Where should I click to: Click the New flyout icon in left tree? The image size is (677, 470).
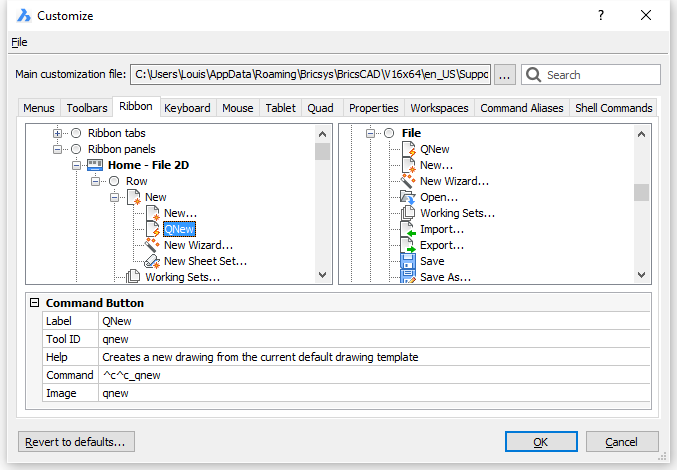[134, 197]
